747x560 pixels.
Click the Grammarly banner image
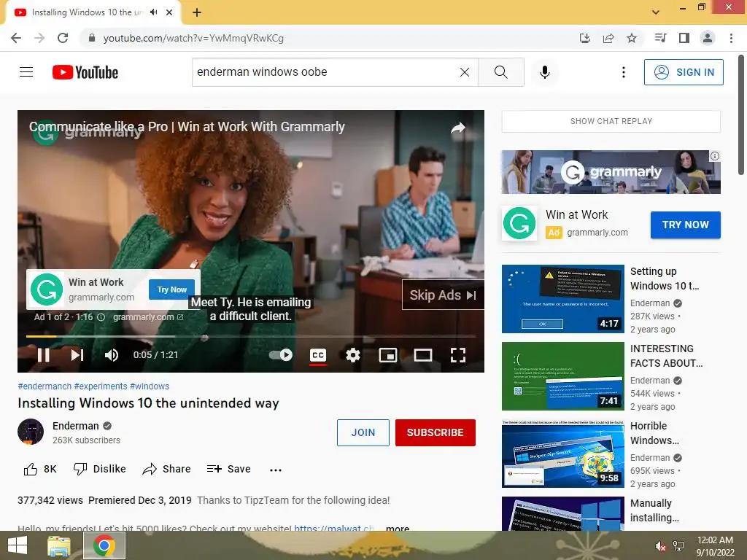coord(611,172)
